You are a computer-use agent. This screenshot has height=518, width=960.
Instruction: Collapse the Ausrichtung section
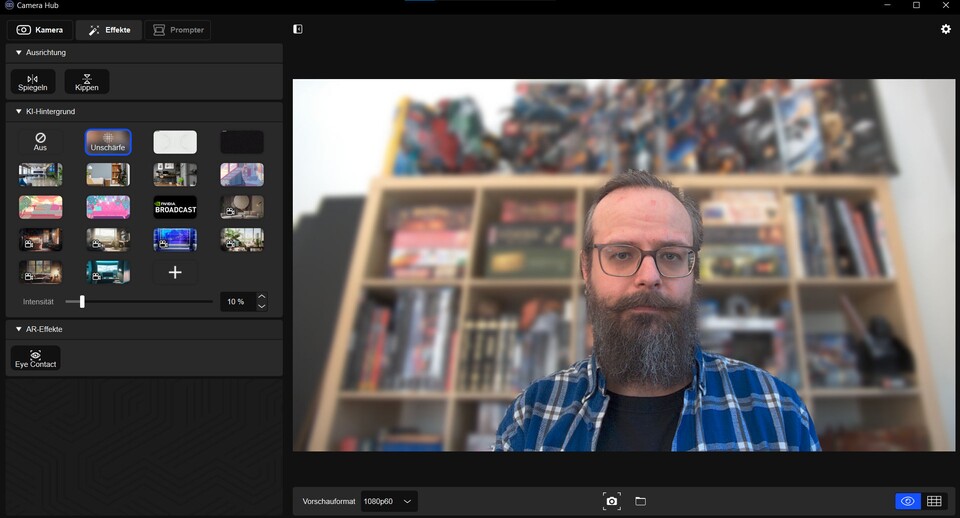click(x=19, y=52)
